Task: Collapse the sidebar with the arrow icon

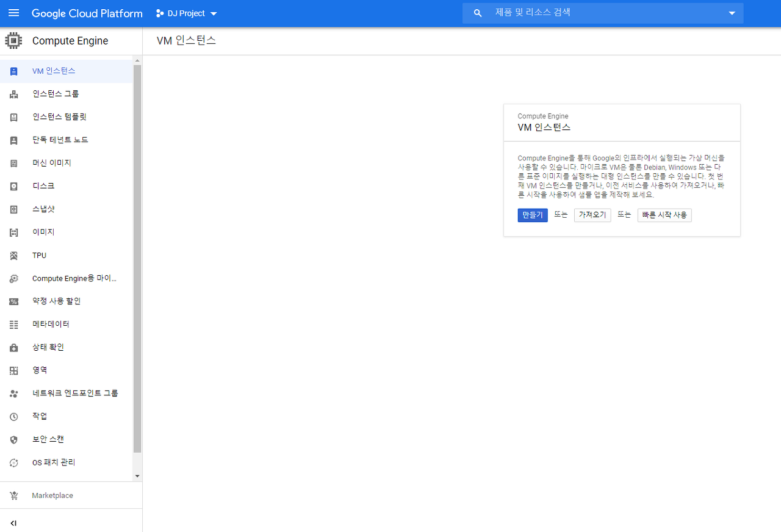Action: 13,523
